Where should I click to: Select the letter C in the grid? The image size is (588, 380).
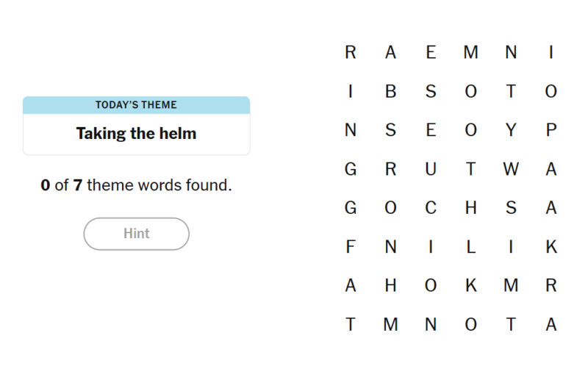[x=431, y=208]
